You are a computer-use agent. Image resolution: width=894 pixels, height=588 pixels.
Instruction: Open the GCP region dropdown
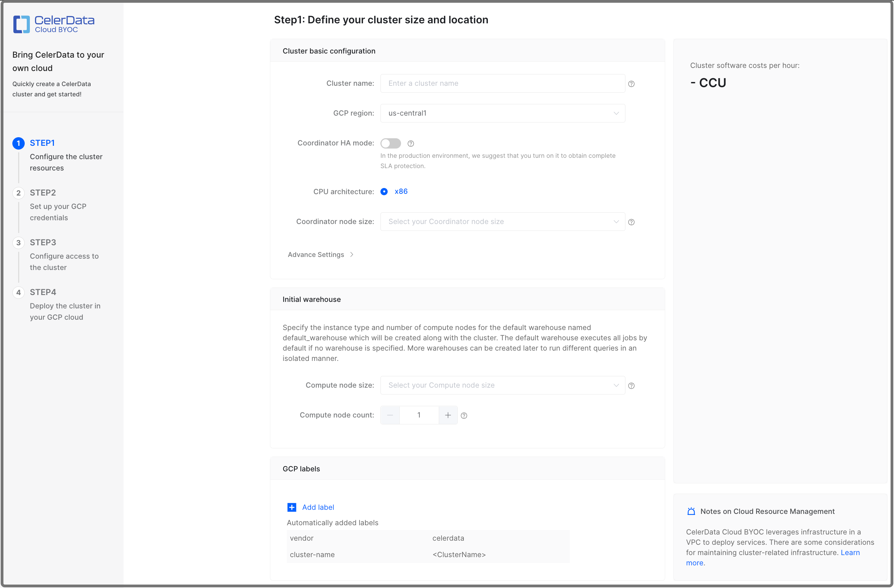click(502, 113)
